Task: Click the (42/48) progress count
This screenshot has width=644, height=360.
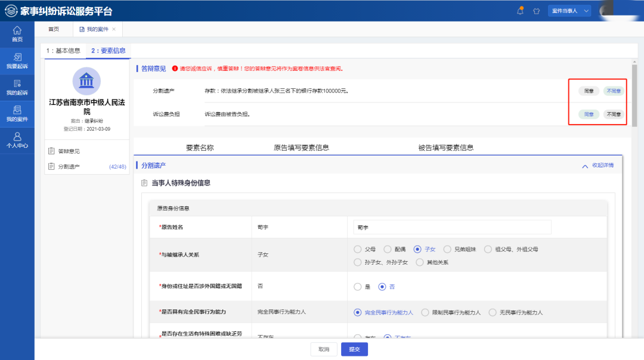Action: pos(117,167)
